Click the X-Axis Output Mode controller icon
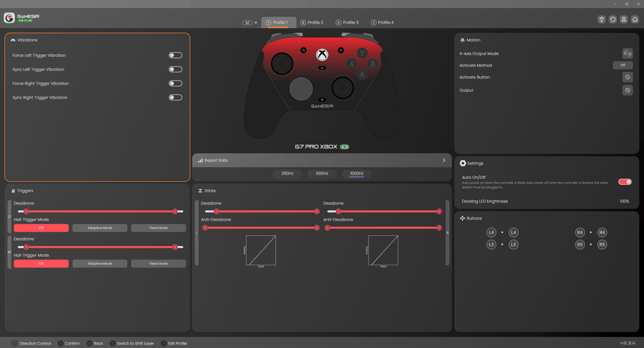Viewport: 644px width, 348px height. (x=627, y=54)
